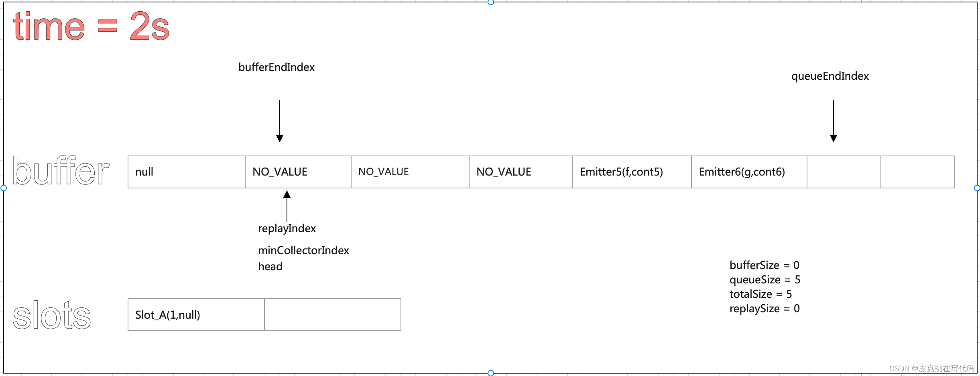Grab the left edge selection handle
Image resolution: width=980 pixels, height=376 pixels.
coord(4,188)
